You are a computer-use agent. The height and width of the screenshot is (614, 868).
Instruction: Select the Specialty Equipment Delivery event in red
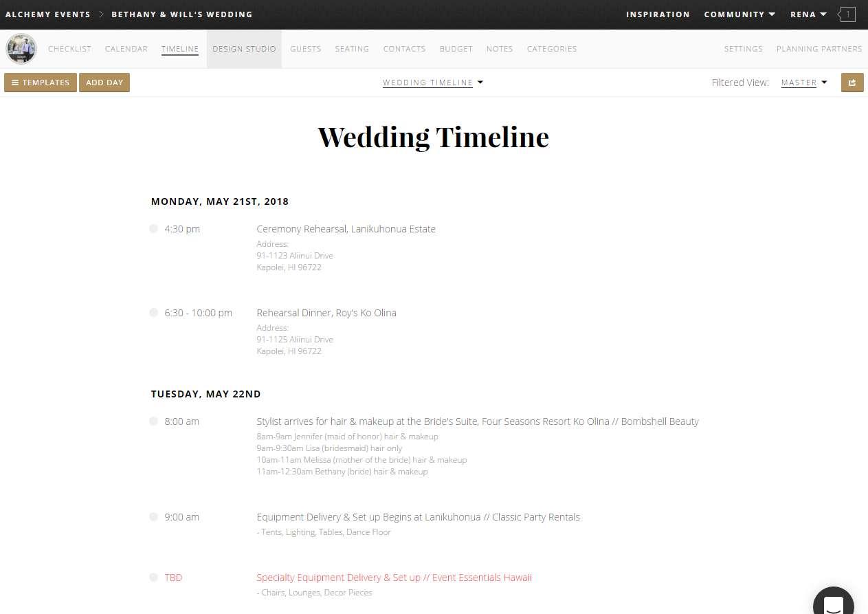point(394,578)
